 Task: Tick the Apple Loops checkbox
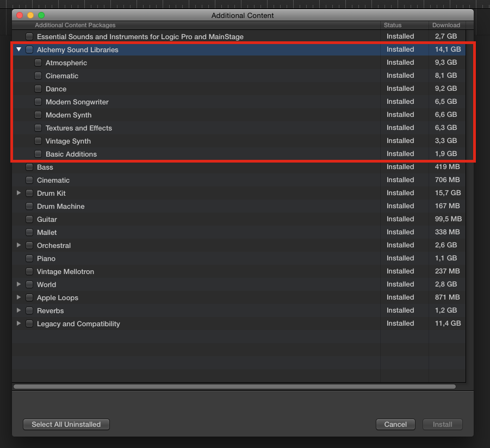(29, 297)
